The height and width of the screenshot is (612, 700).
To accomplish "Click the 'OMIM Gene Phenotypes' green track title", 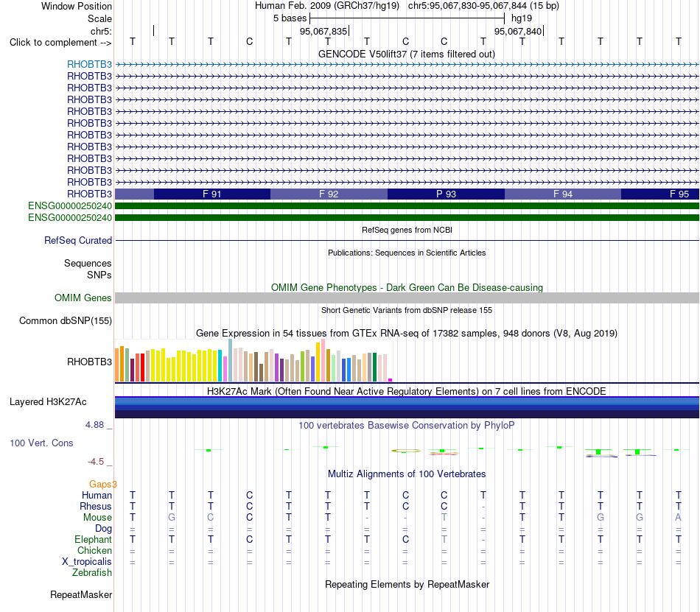I will point(407,288).
